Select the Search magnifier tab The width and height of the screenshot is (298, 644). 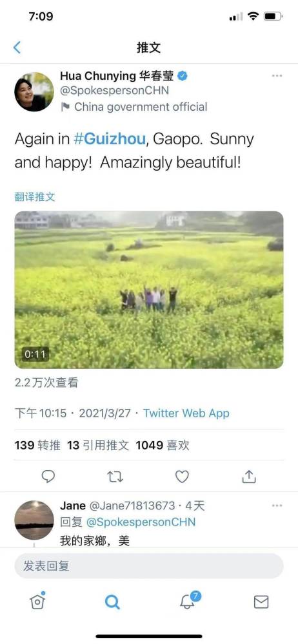[112, 602]
